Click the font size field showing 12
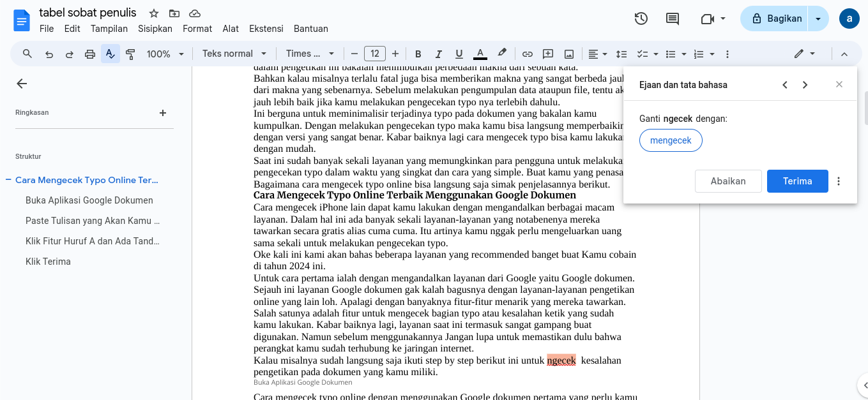The height and width of the screenshot is (400, 868). tap(375, 54)
